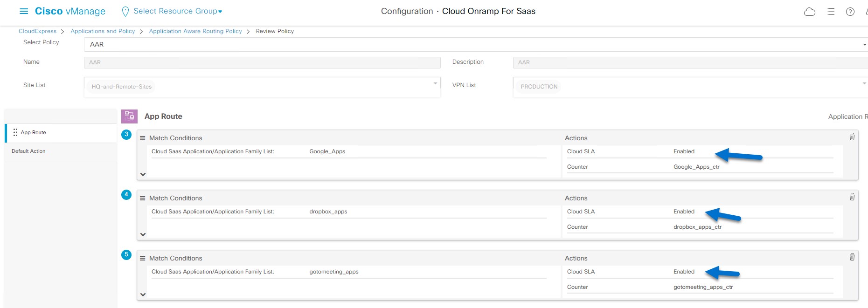This screenshot has width=868, height=308.
Task: Delete the dropbox_apps sequence with the trash icon
Action: pyautogui.click(x=852, y=197)
